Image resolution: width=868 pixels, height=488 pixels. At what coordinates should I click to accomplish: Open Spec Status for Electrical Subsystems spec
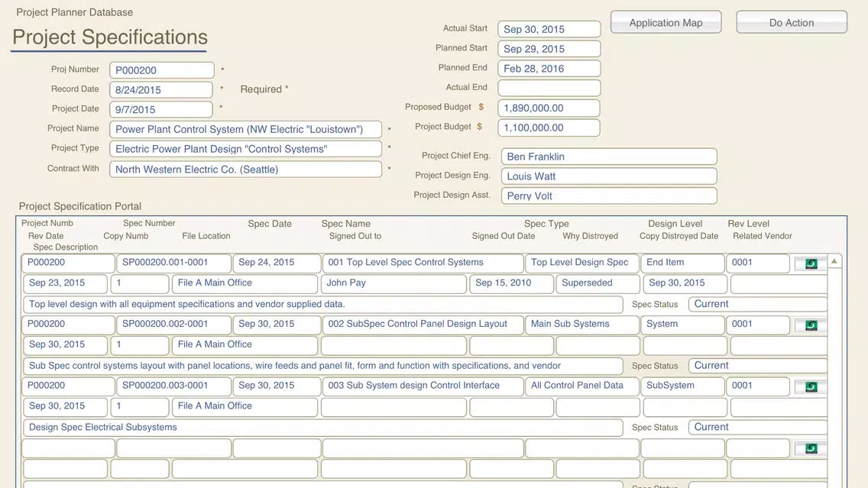tap(756, 428)
